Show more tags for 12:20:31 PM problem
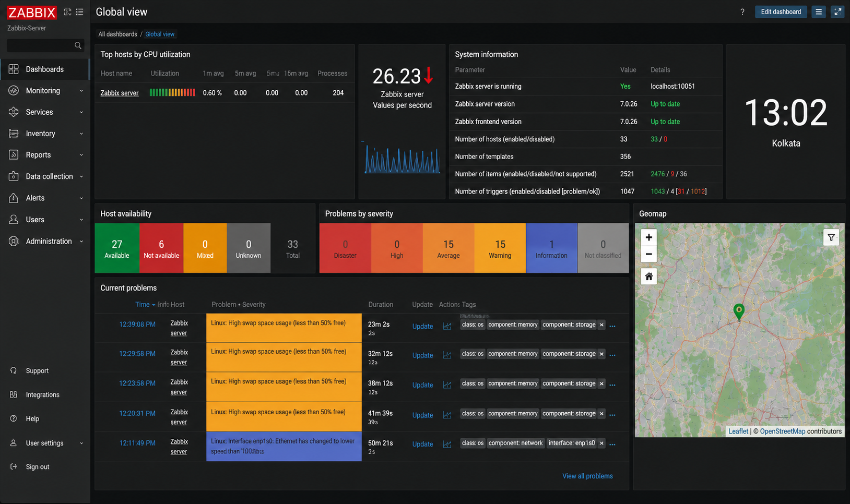Image resolution: width=850 pixels, height=504 pixels. [x=612, y=415]
